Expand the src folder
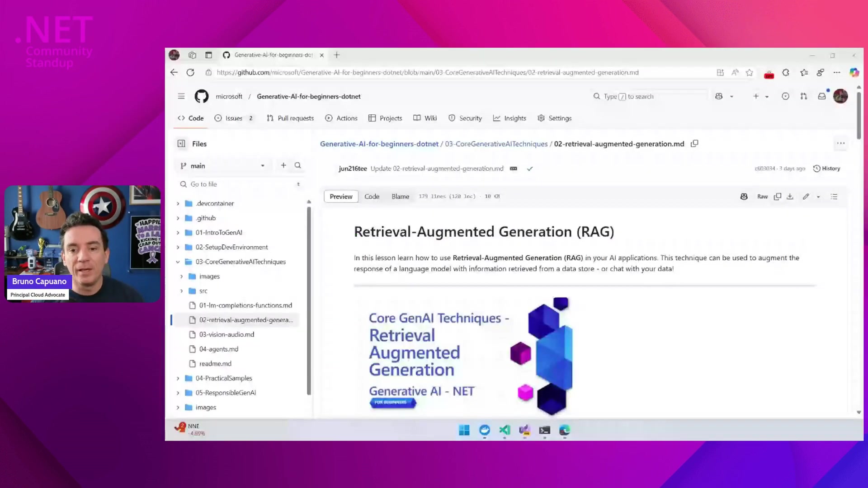Screen dimensions: 868x488 181,291
